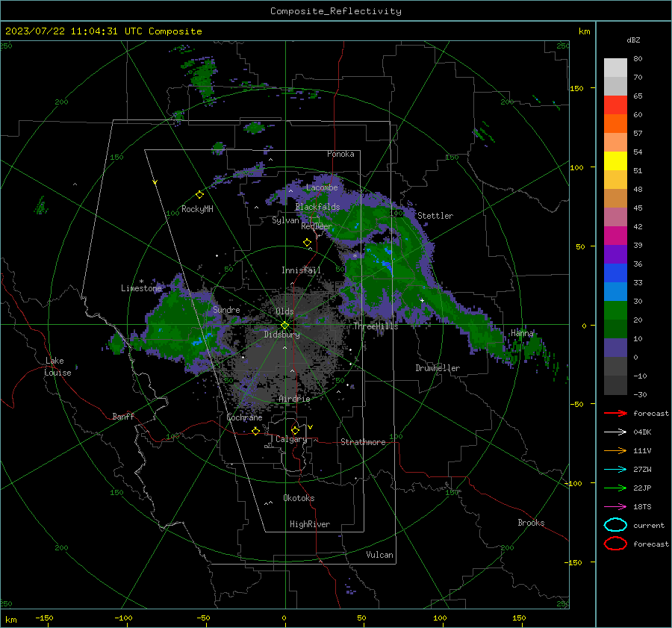
Task: Click the Sundre city label
Action: click(x=226, y=310)
